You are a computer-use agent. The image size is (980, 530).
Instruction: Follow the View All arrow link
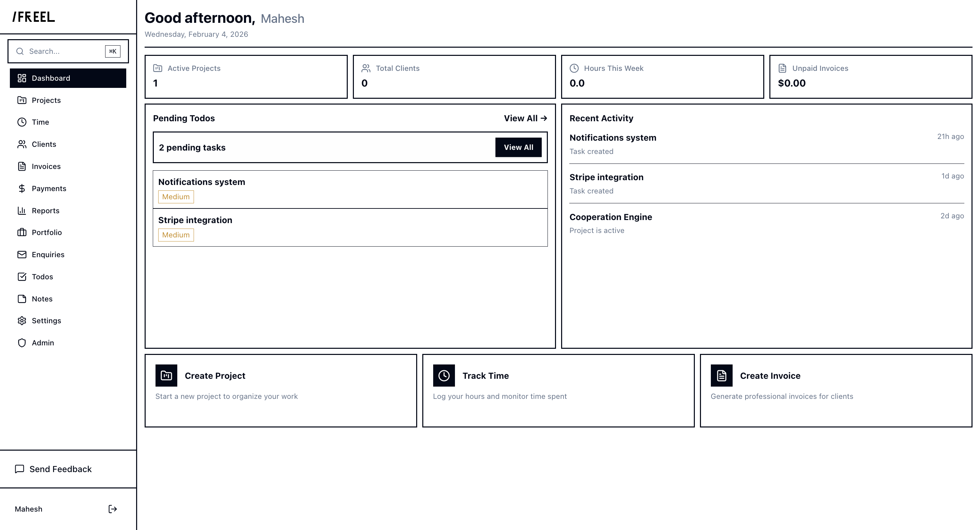[525, 119]
